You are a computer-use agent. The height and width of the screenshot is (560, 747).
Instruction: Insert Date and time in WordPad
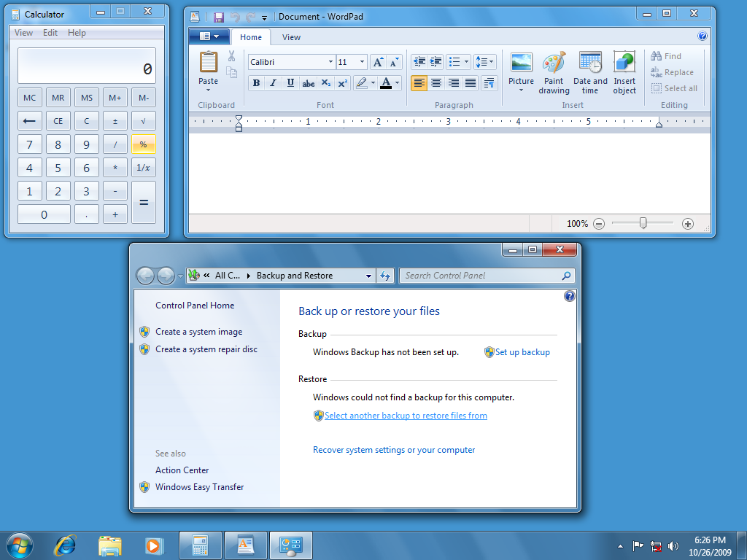[590, 63]
